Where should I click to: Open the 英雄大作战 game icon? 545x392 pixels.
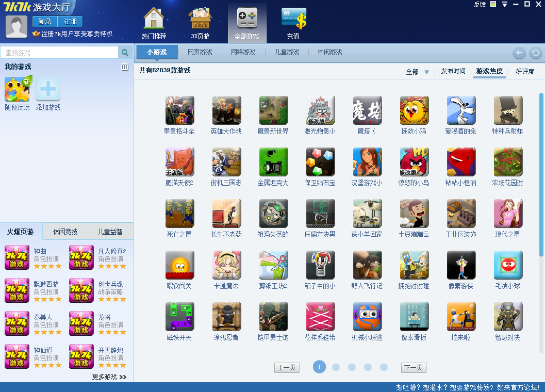coord(226,110)
